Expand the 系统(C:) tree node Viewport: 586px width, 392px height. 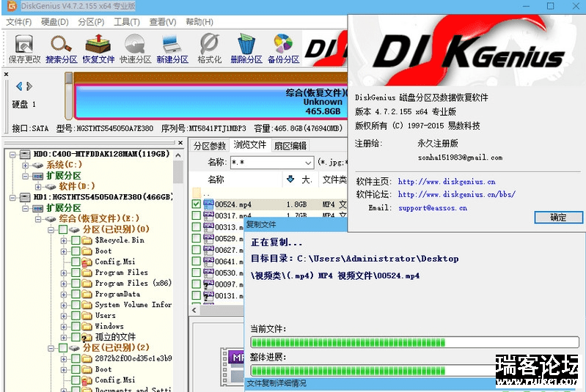click(x=25, y=165)
